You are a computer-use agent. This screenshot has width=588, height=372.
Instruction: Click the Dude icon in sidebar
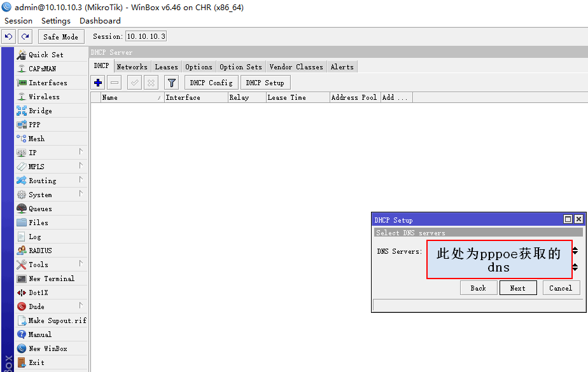pos(22,307)
